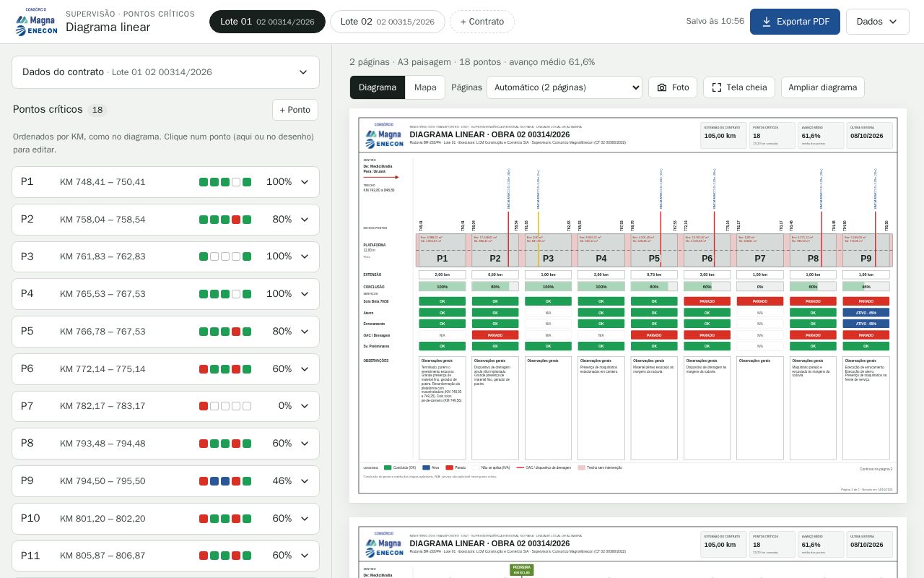Open Tela cheia fullscreen mode
Viewport: 924px width, 578px height.
tap(739, 87)
